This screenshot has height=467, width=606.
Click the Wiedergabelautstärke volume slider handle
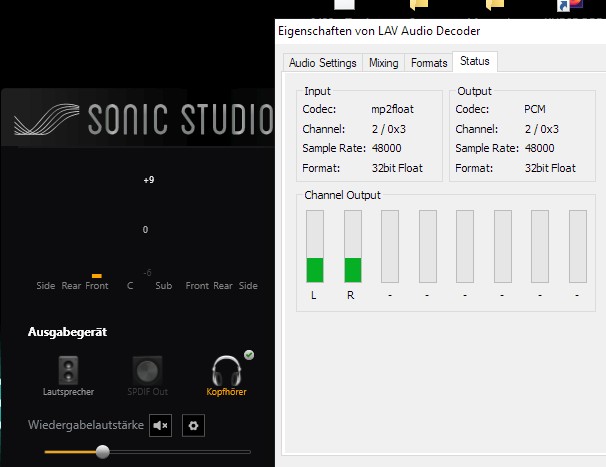click(102, 452)
